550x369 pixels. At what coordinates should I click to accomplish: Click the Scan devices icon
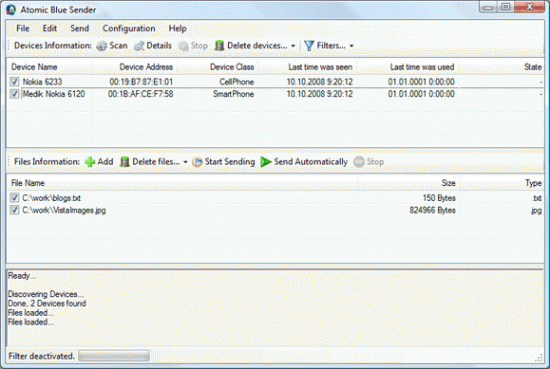[x=102, y=46]
